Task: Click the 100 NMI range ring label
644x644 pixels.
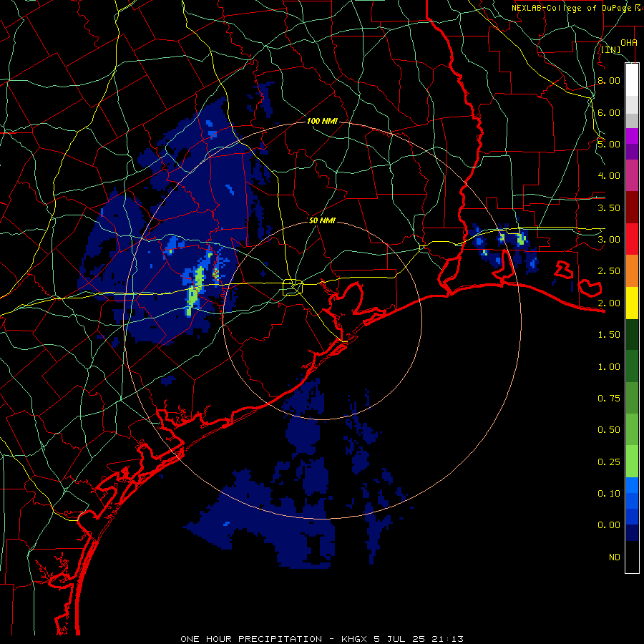Action: [x=323, y=121]
